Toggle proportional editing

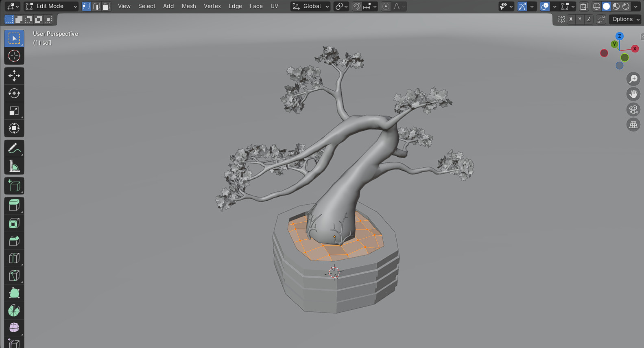click(x=386, y=6)
